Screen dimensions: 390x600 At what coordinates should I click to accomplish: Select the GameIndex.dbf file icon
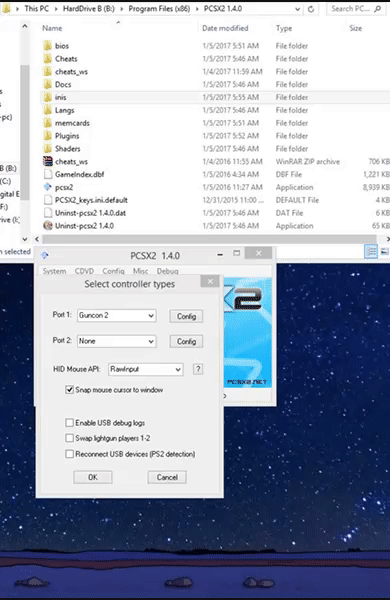[47, 174]
